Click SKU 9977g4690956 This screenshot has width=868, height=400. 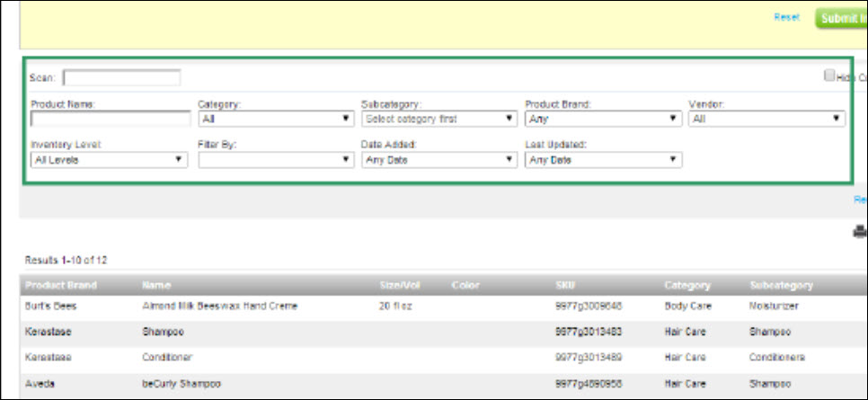click(x=588, y=384)
